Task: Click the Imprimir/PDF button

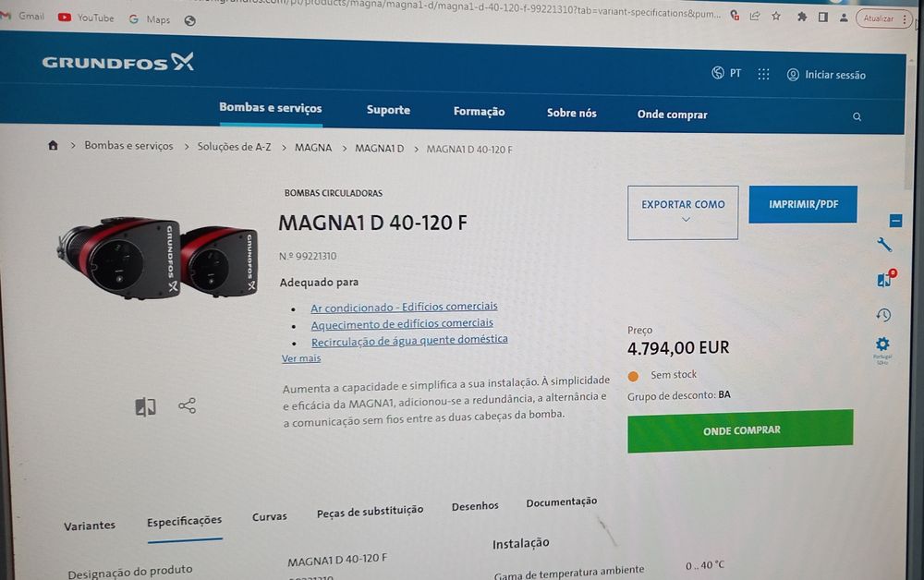Action: pos(803,204)
